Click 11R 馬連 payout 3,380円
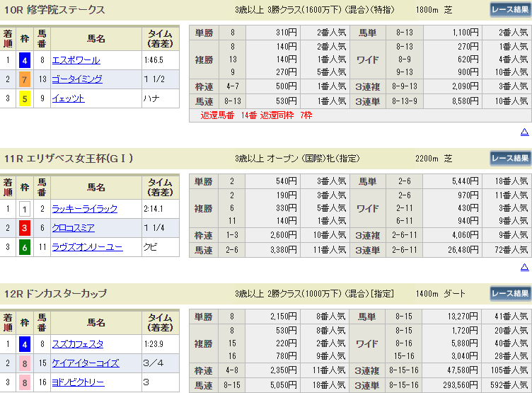The image size is (532, 393). pos(284,251)
